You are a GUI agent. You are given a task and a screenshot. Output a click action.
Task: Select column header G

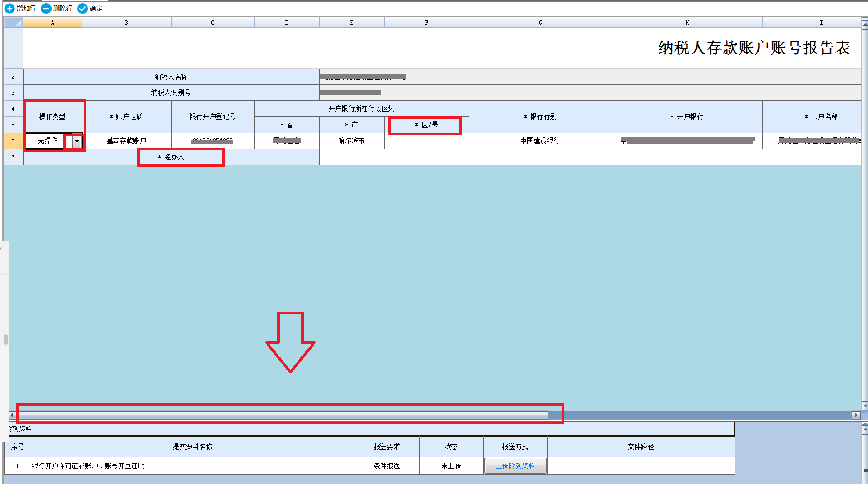[540, 23]
